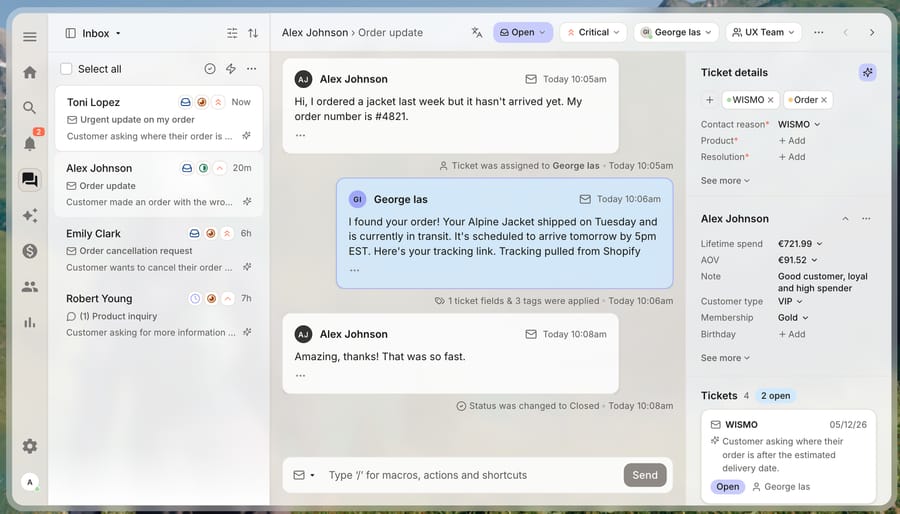
Task: Click the lightning bolt bulk actions icon
Action: point(231,69)
